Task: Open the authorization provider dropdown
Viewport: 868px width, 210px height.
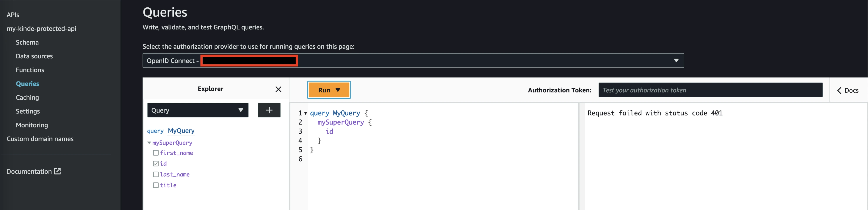Action: point(676,61)
